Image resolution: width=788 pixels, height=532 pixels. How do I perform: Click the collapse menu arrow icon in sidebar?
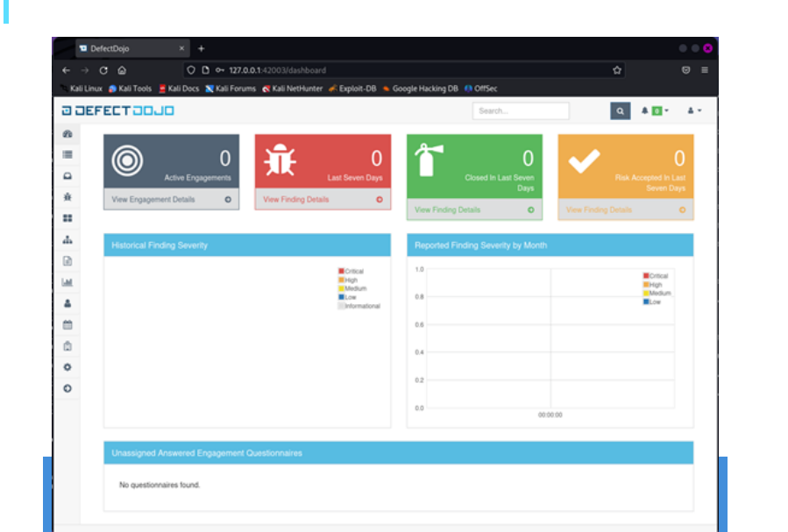(x=67, y=388)
